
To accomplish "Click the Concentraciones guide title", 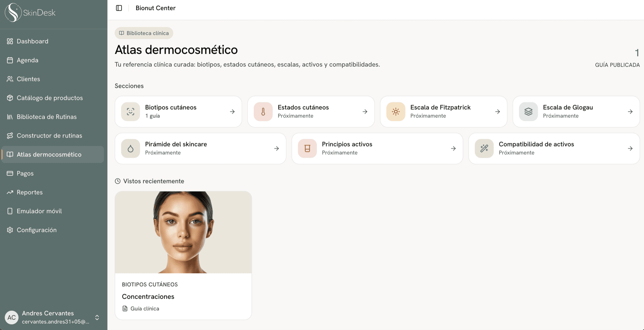I will [148, 297].
